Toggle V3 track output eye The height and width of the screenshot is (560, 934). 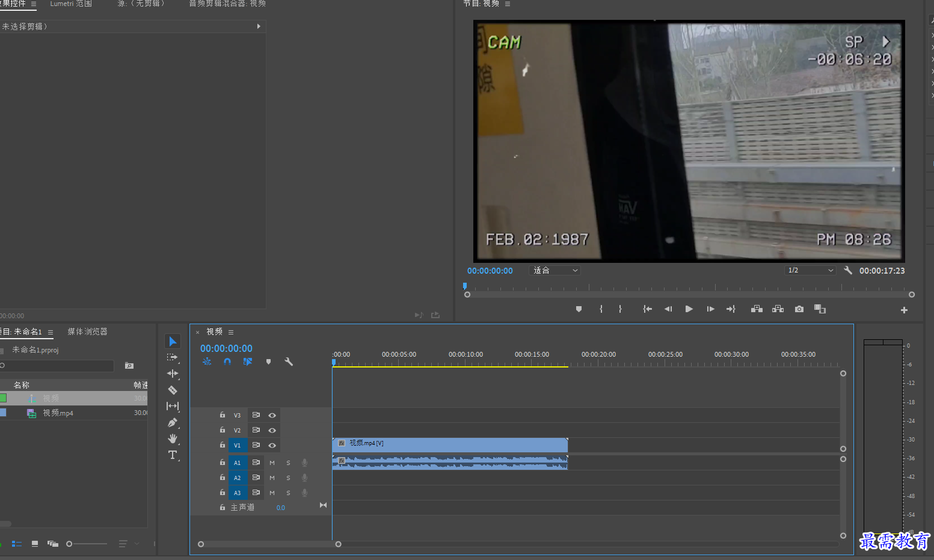point(272,415)
